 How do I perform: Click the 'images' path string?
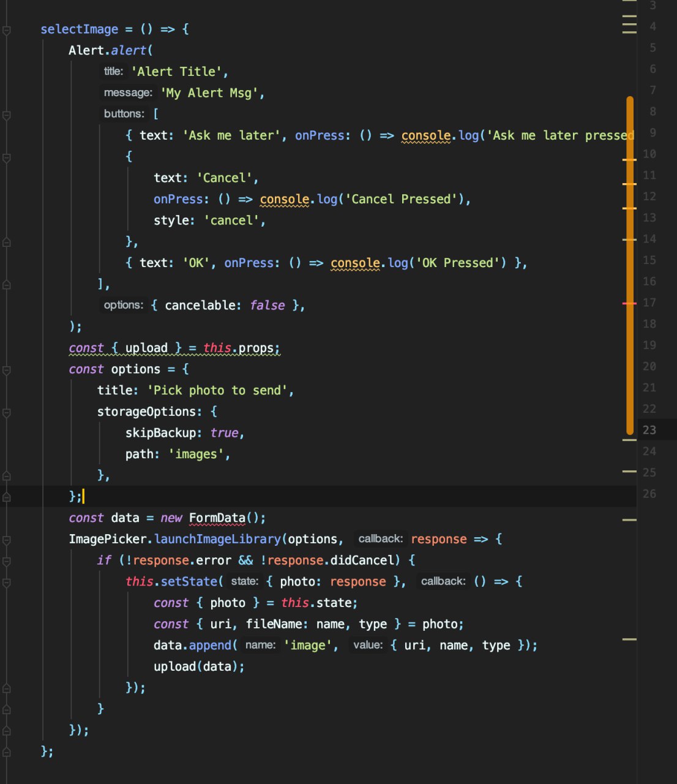point(196,454)
